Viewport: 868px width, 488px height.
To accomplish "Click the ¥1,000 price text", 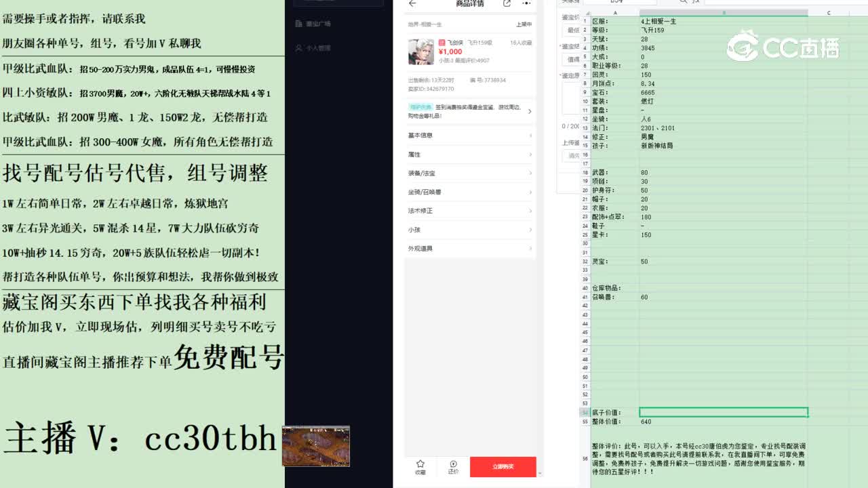I will tap(450, 52).
